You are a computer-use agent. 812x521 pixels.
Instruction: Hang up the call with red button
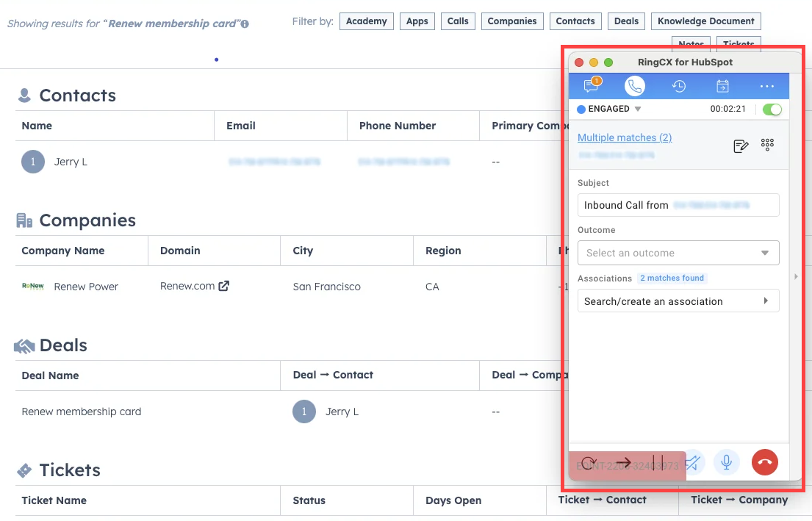[x=765, y=462]
